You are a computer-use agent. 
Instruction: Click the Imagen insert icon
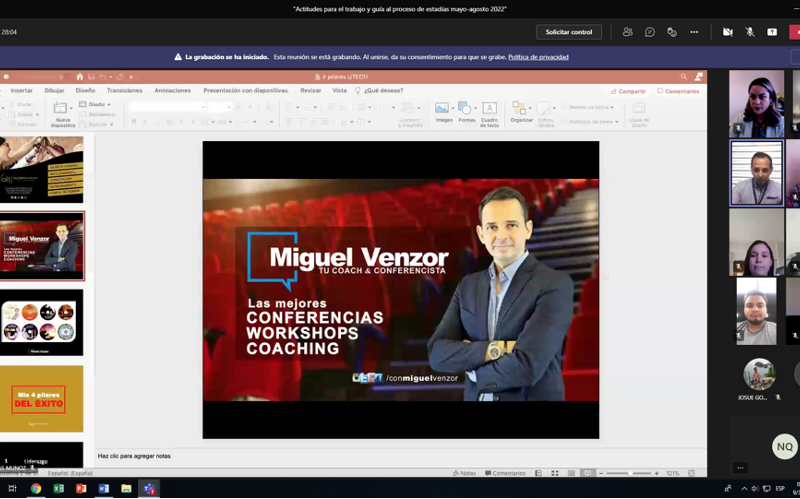click(x=442, y=108)
